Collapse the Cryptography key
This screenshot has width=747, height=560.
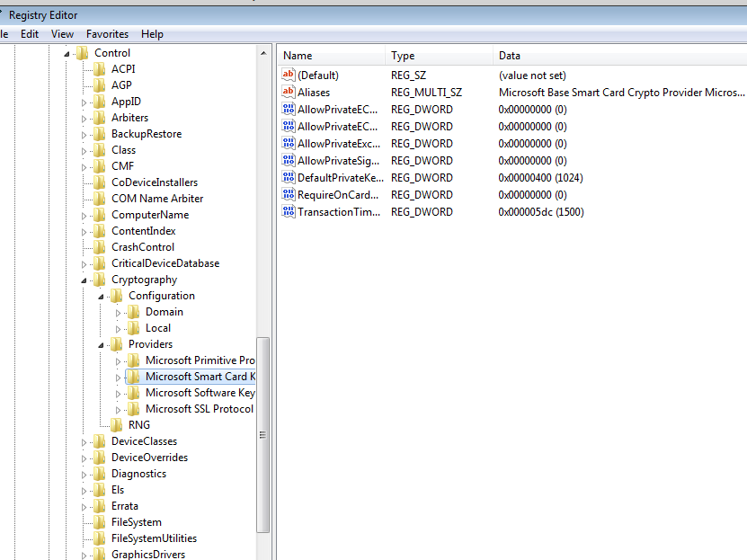[x=84, y=280]
